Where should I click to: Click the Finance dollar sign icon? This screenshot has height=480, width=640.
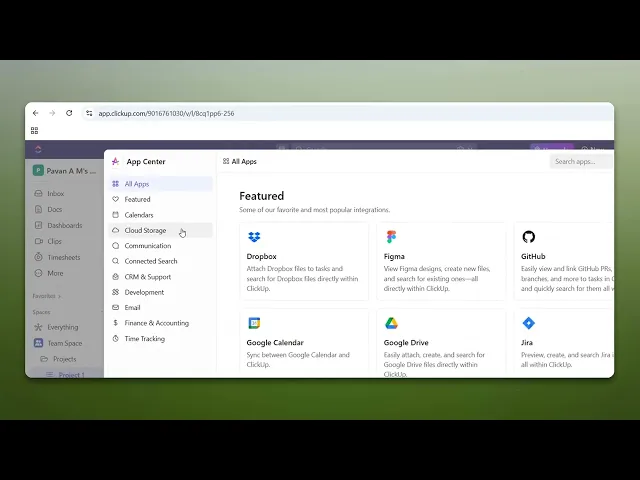(116, 323)
